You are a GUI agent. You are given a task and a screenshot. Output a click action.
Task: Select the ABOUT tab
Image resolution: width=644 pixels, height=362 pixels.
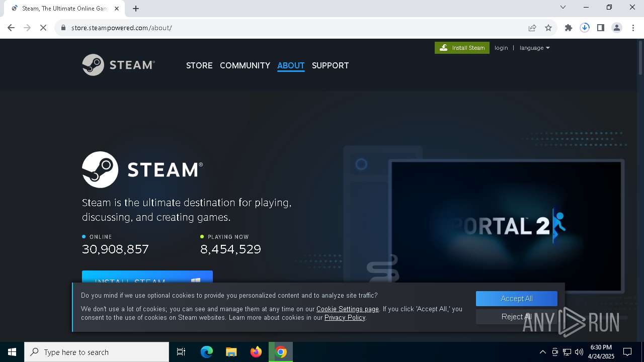(x=291, y=65)
